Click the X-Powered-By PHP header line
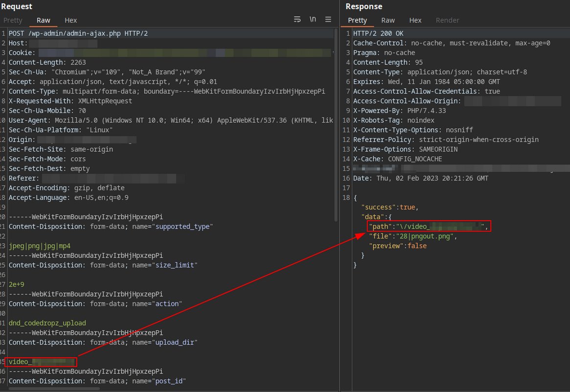This screenshot has width=570, height=392. coord(399,110)
